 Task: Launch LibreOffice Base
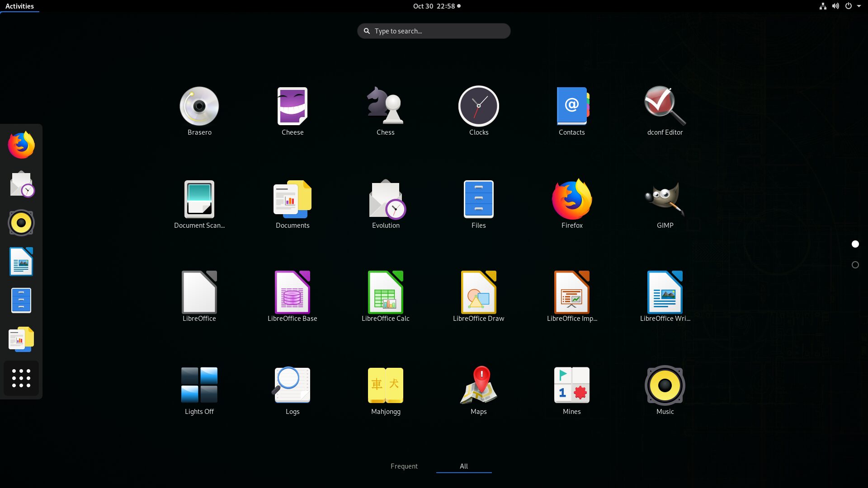292,296
